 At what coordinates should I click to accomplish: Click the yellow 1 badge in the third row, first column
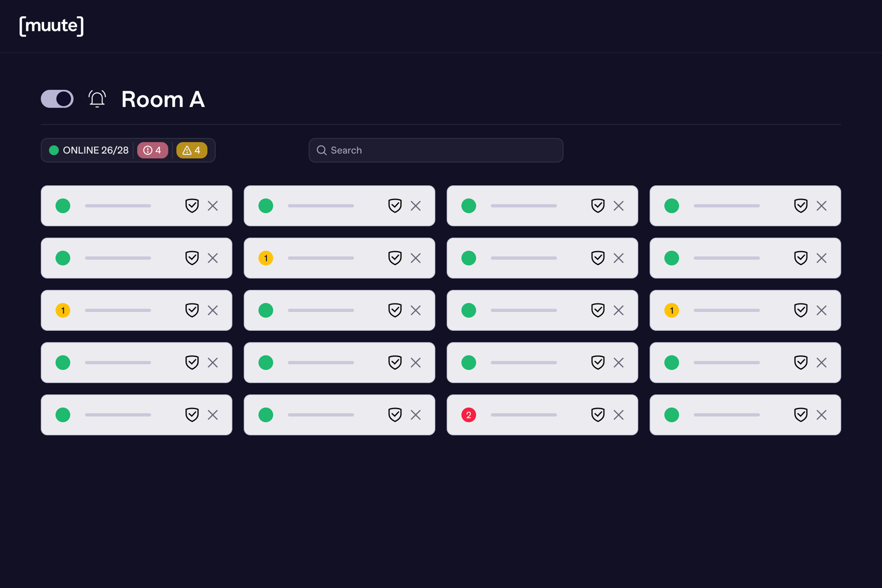[x=63, y=310]
